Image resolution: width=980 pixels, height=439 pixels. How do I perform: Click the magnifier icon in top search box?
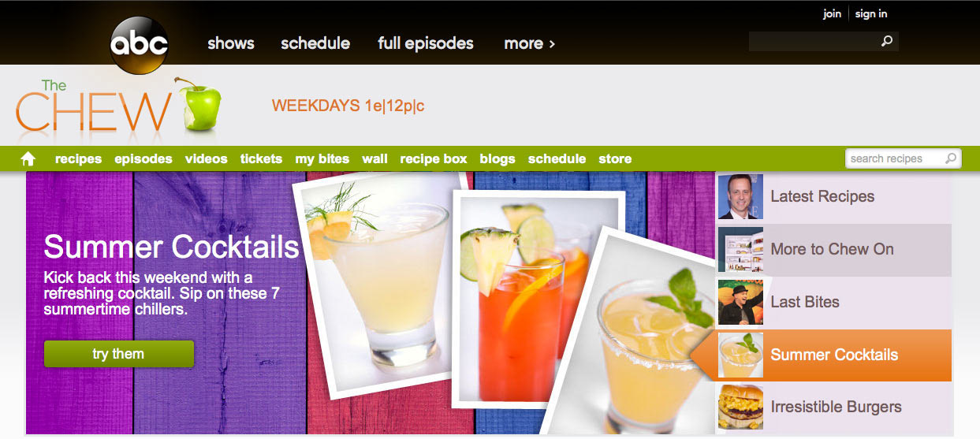pos(887,42)
